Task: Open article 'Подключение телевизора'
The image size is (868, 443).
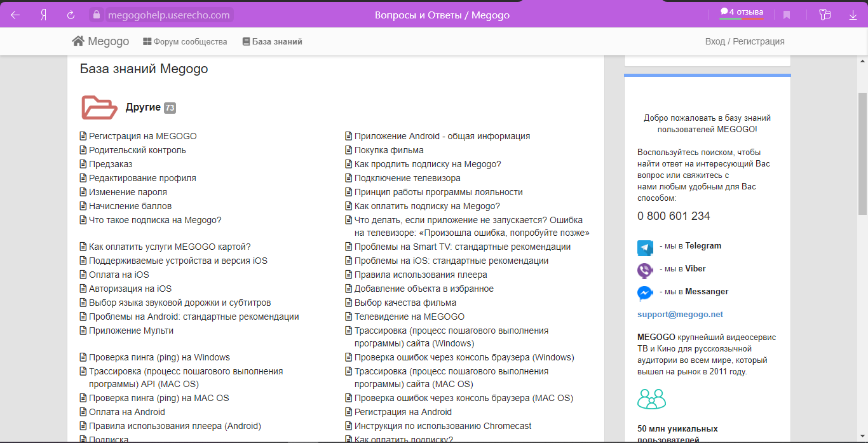Action: point(407,178)
